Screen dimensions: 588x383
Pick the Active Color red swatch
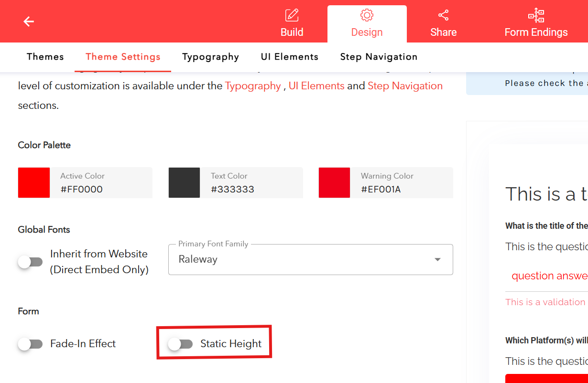click(x=34, y=182)
